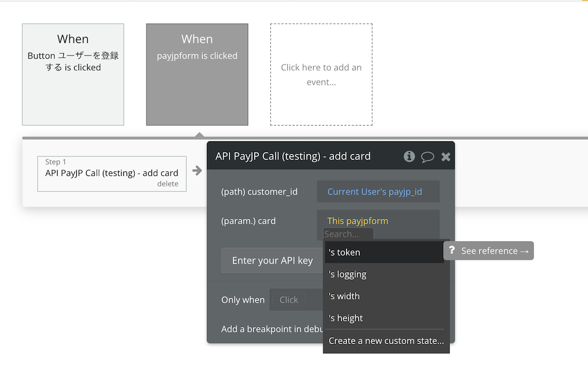
Task: Open the See reference link
Action: (488, 251)
